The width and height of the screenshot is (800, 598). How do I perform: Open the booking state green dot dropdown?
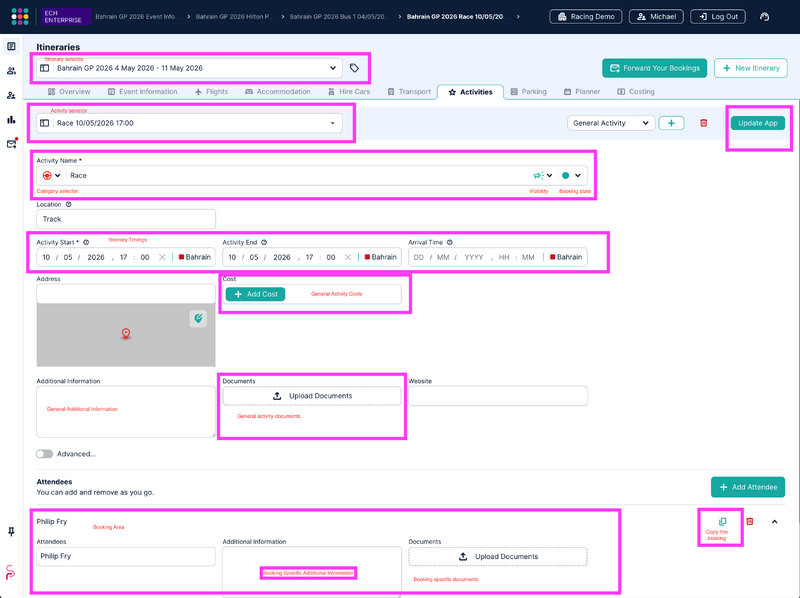tap(571, 176)
